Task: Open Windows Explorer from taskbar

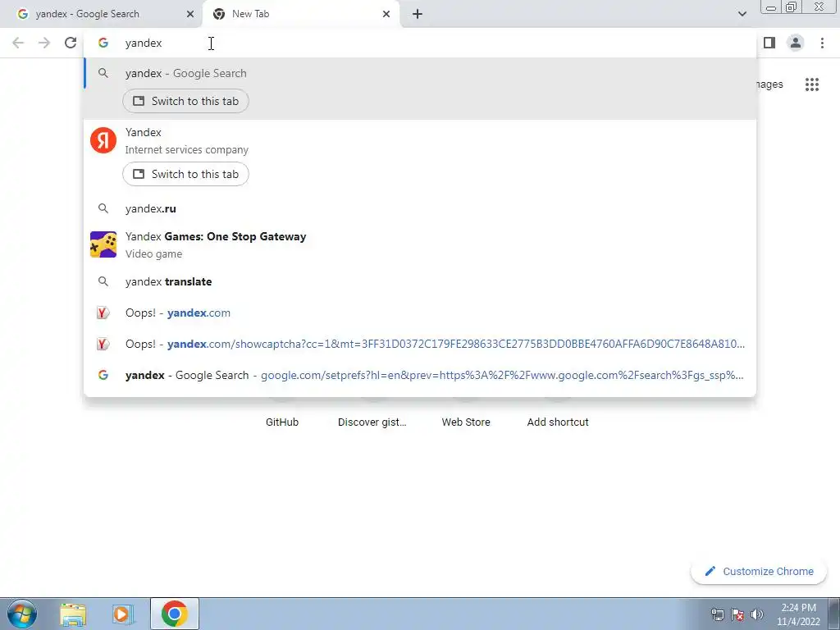Action: tap(73, 614)
